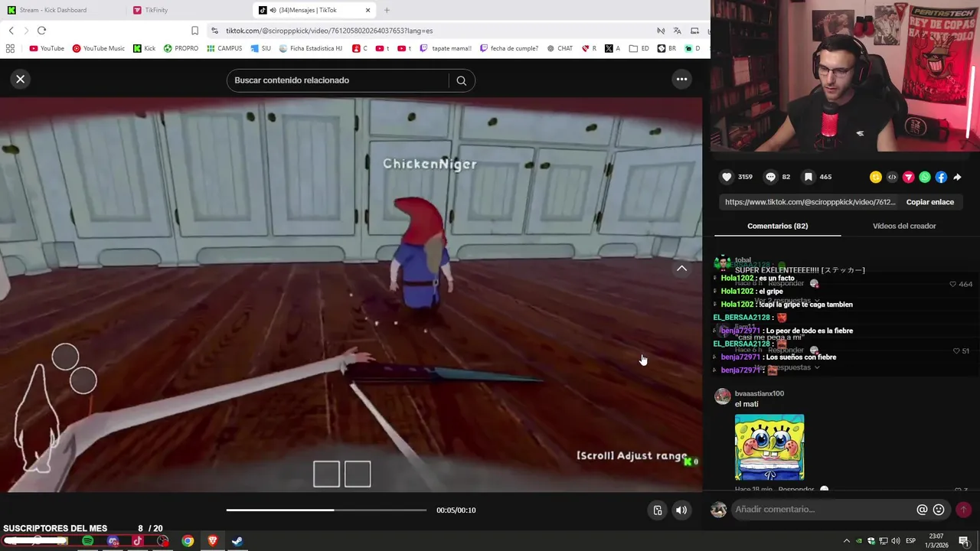The image size is (980, 551).
Task: Open Steam from the taskbar
Action: pyautogui.click(x=237, y=541)
